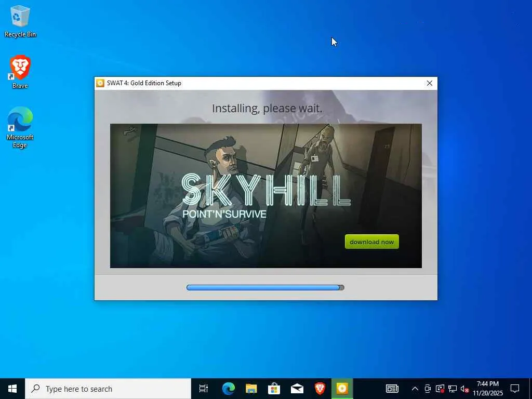Click the muted volume tray icon
Image resolution: width=532 pixels, height=399 pixels.
[464, 389]
